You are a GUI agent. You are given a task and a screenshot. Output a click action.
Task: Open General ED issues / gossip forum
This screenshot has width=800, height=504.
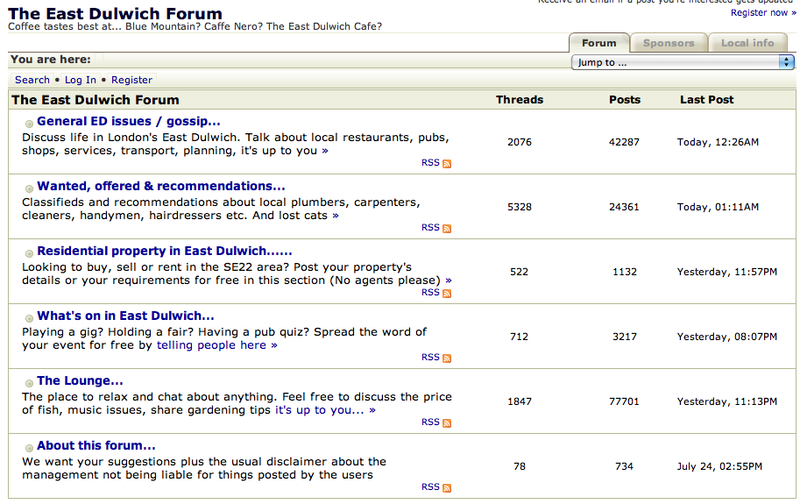pyautogui.click(x=129, y=121)
